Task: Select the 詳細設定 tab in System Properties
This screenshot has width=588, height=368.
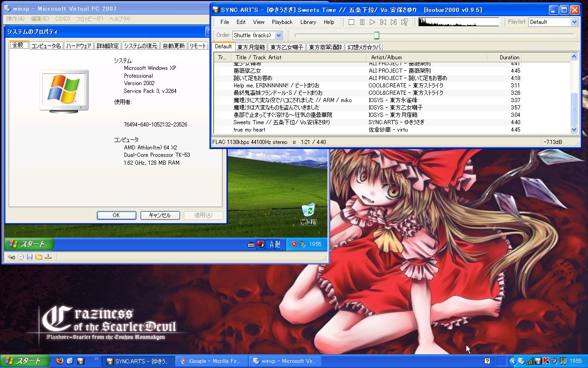Action: pyautogui.click(x=108, y=46)
